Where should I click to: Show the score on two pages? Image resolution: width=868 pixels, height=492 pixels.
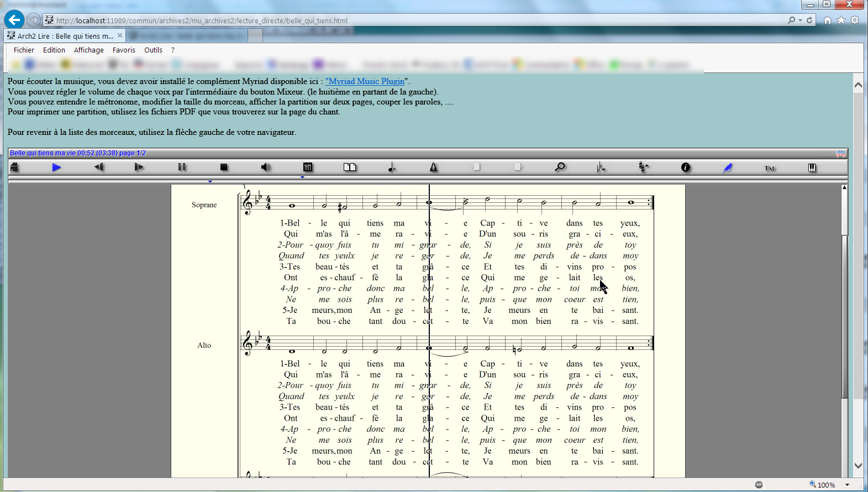(350, 167)
